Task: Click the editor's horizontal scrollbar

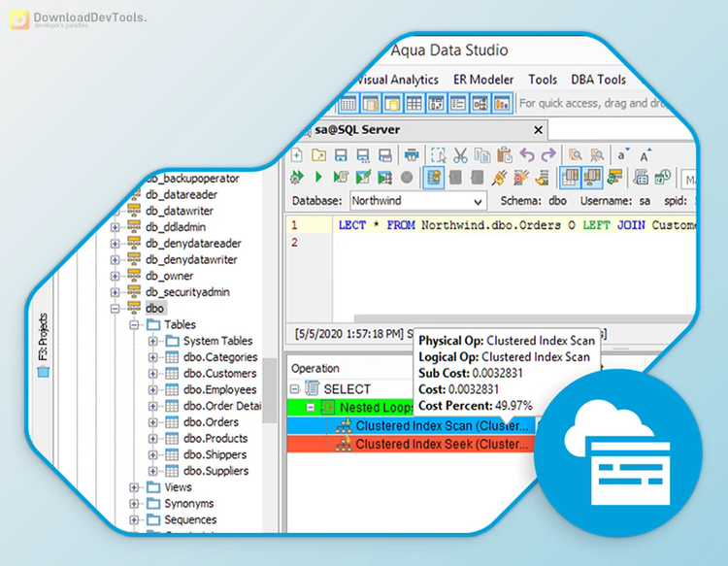Action: click(524, 318)
